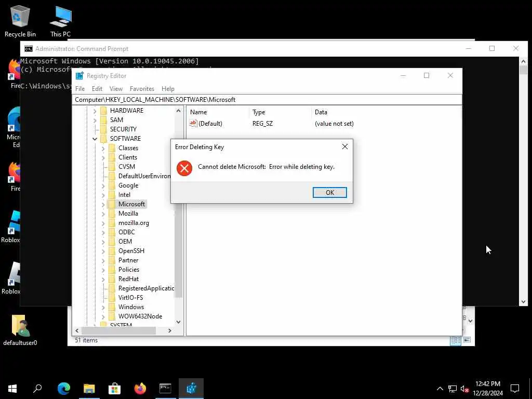The image size is (532, 399).
Task: Launch Microsoft Edge from taskbar
Action: 63,388
